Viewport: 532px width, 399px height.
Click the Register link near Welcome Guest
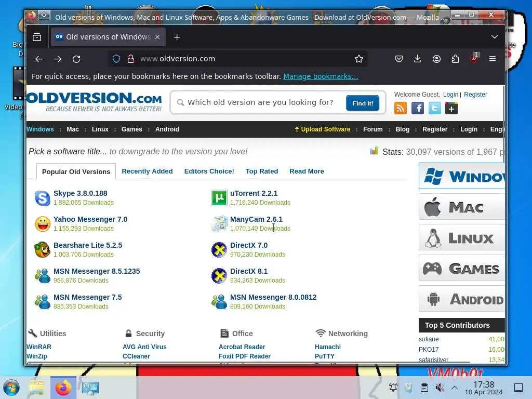click(x=475, y=95)
